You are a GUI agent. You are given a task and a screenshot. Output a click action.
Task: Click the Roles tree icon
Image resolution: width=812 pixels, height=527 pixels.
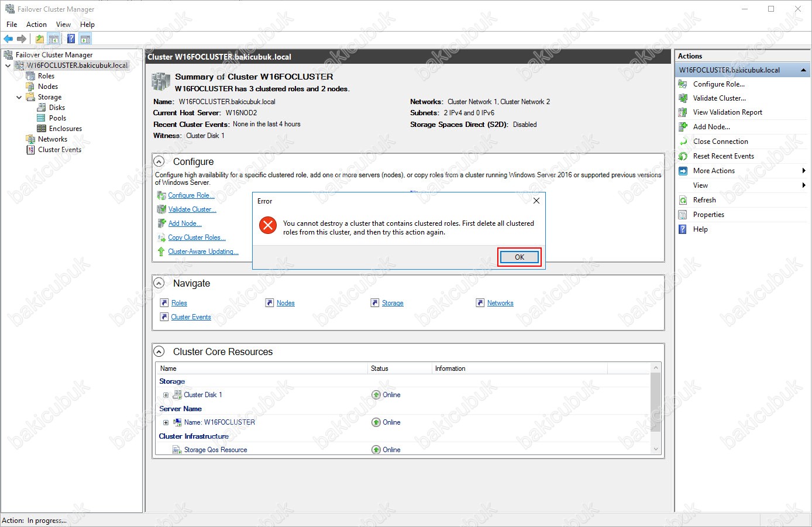(x=30, y=76)
